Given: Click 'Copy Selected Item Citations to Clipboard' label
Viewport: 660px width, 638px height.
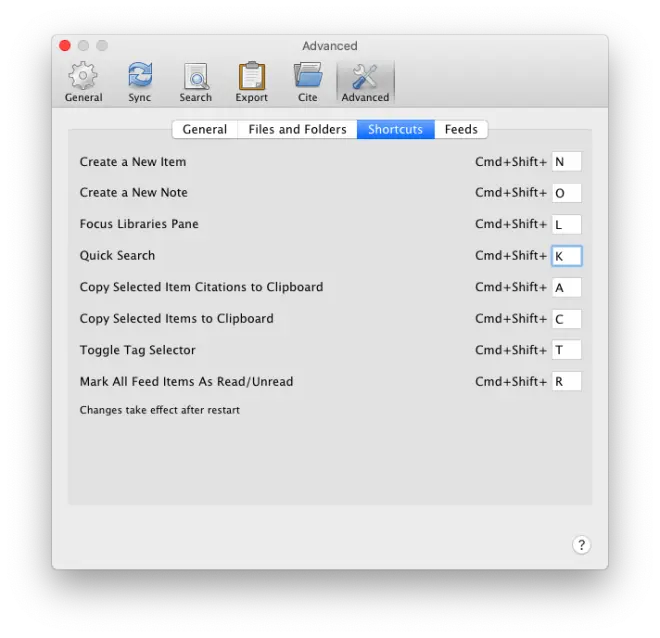Looking at the screenshot, I should coord(201,287).
